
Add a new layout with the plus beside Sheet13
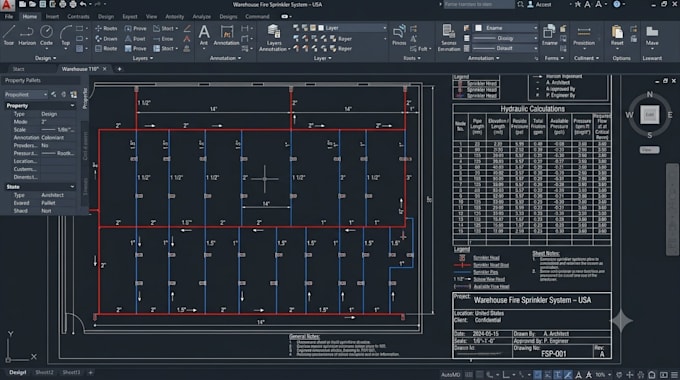91,372
